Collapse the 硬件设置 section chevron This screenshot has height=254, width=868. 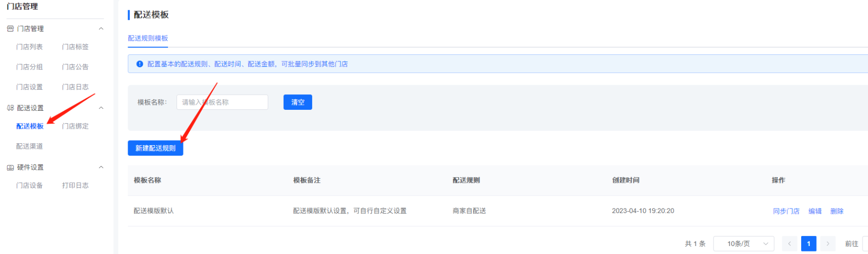pos(101,167)
